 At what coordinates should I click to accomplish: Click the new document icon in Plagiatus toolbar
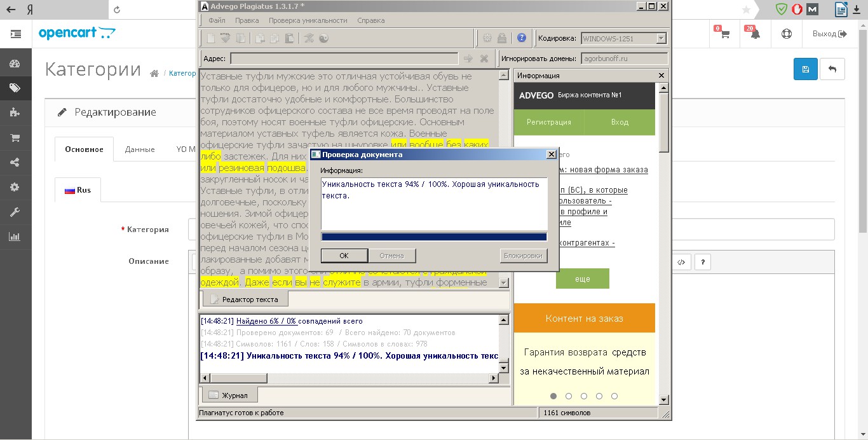(210, 38)
